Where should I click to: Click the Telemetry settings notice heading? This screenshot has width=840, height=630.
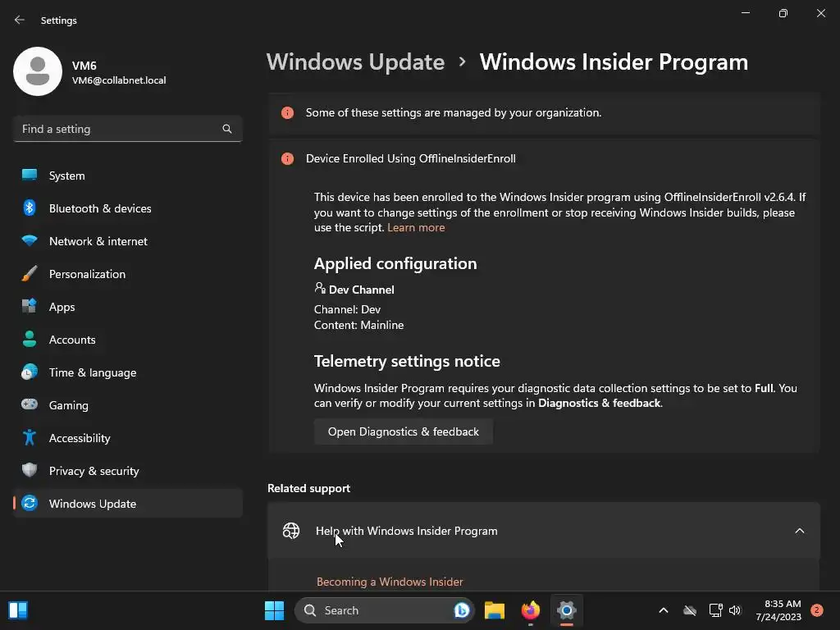point(407,361)
